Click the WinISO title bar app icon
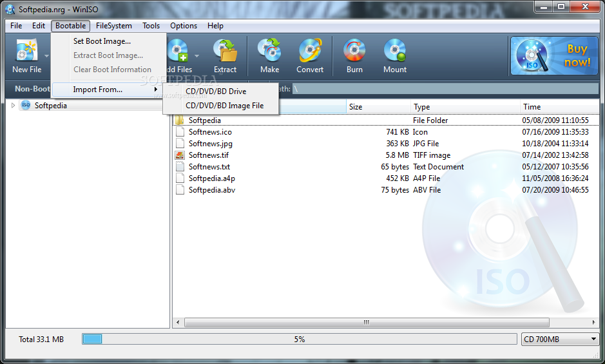 point(10,9)
